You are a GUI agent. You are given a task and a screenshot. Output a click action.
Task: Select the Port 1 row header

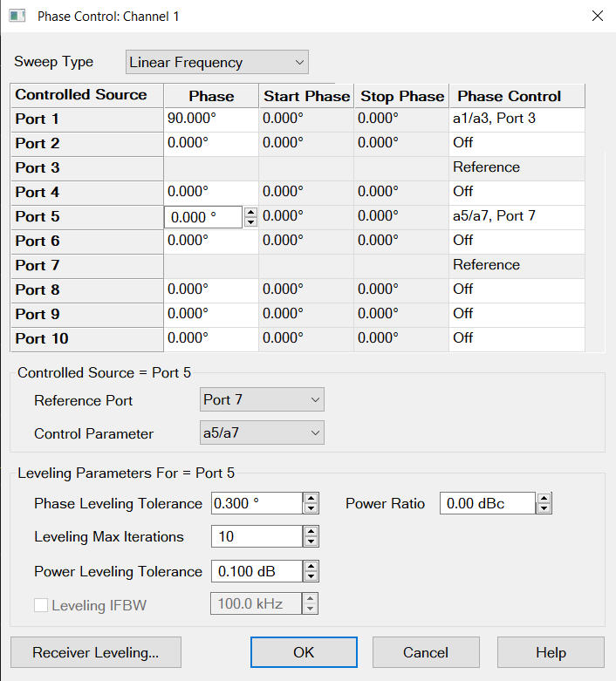pos(87,119)
